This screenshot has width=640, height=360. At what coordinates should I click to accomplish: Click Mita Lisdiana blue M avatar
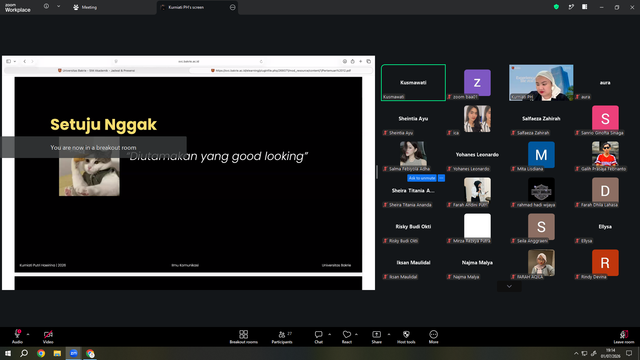[541, 154]
